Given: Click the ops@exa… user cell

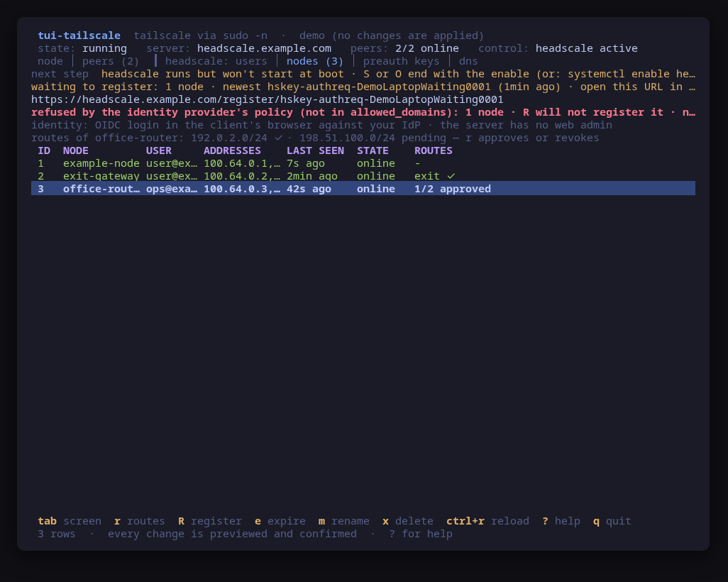Looking at the screenshot, I should [172, 189].
